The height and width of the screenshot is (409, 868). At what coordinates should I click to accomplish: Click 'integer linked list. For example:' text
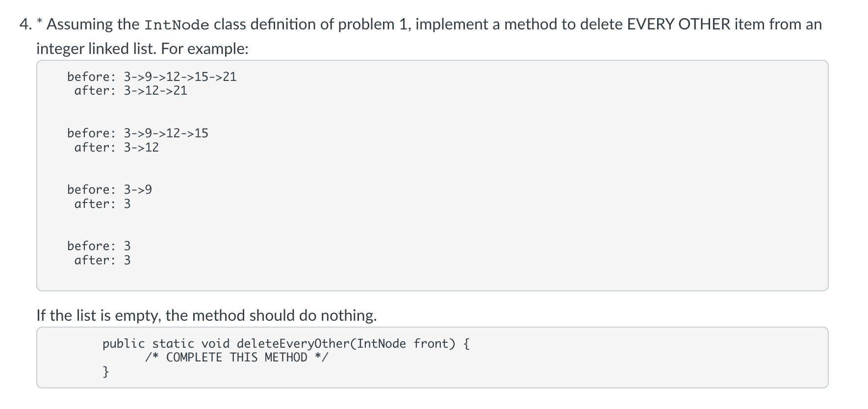(143, 49)
